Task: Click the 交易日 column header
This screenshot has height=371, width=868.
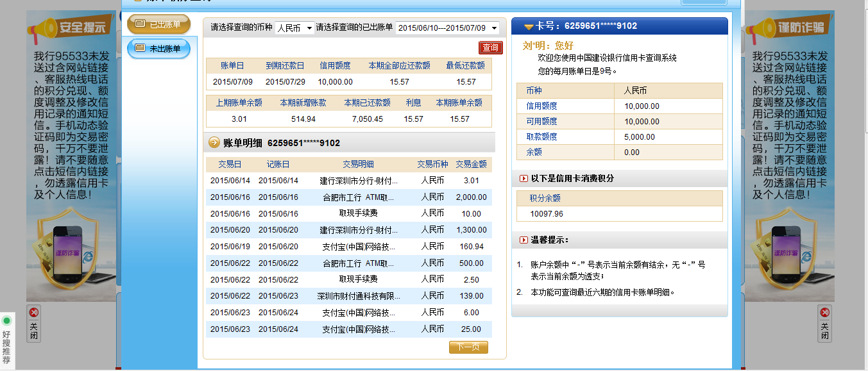Action: pos(230,164)
